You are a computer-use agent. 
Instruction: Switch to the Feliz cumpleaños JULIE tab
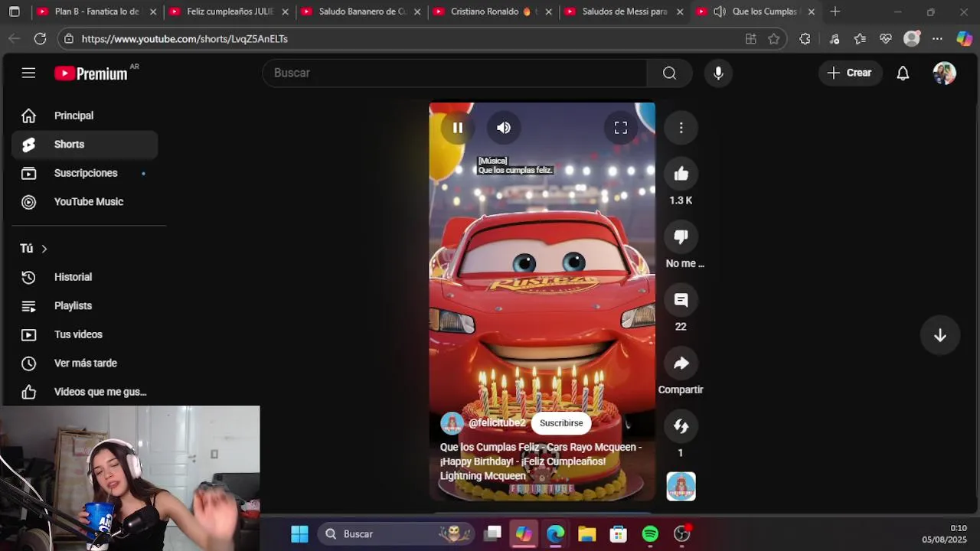(x=230, y=11)
